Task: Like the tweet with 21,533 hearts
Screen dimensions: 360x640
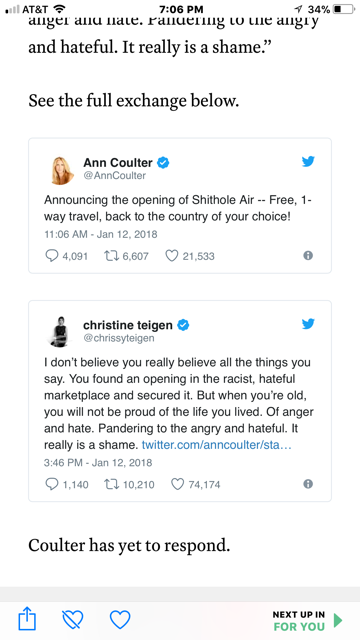Action: (x=172, y=256)
